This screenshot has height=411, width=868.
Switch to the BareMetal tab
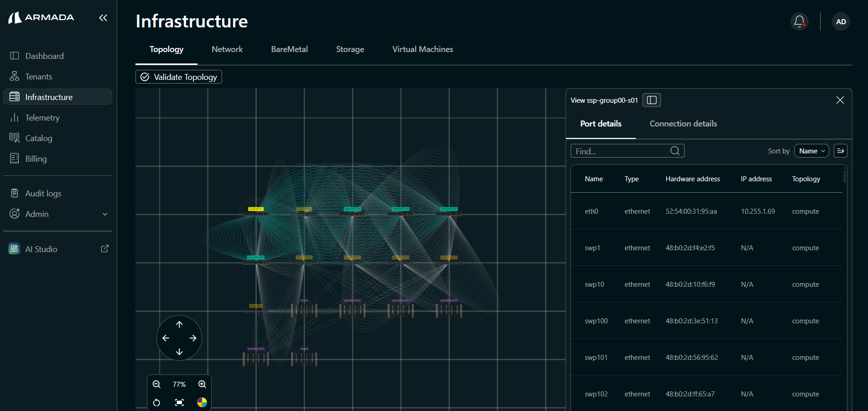point(289,49)
